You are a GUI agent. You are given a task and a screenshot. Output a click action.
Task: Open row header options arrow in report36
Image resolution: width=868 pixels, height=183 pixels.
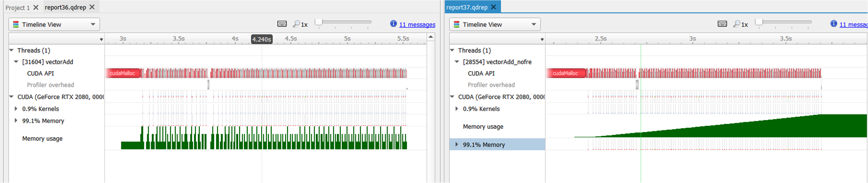[101, 39]
